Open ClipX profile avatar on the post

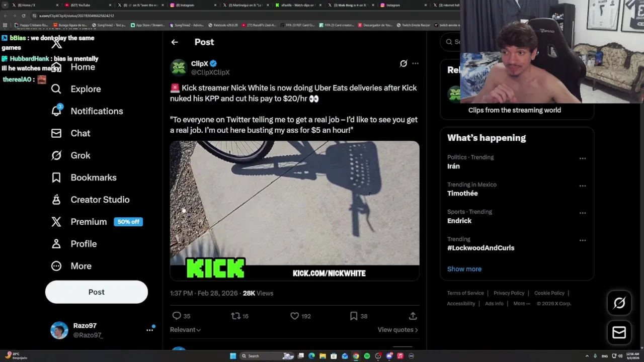(x=179, y=67)
